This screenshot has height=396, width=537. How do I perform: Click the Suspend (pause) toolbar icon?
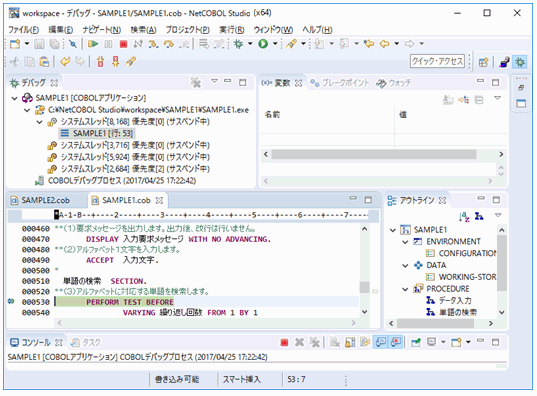(x=108, y=44)
